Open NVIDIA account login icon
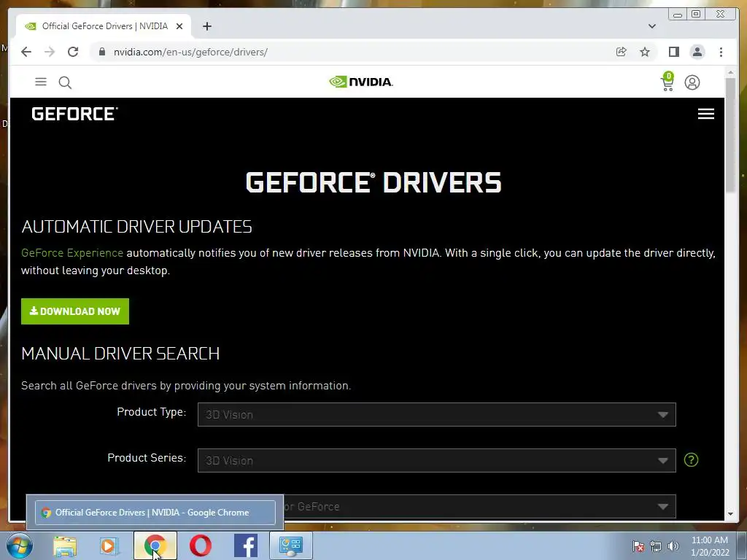 692,82
